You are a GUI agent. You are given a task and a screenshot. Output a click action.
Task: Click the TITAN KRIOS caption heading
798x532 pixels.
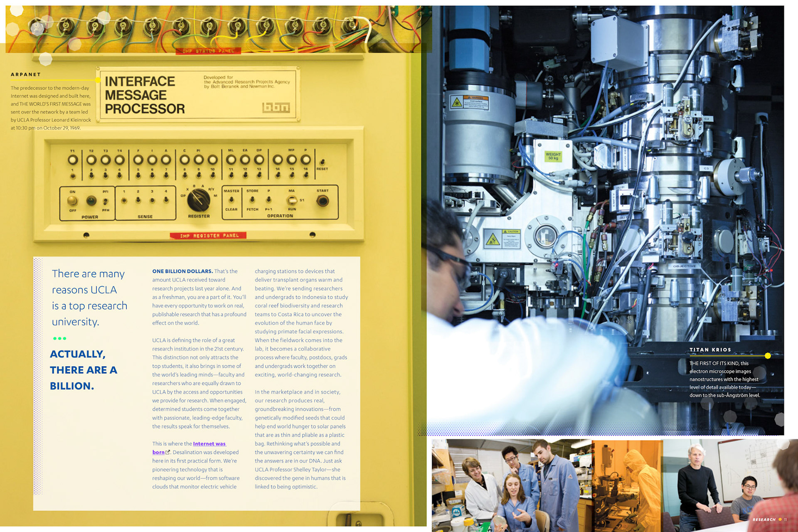tap(710, 350)
